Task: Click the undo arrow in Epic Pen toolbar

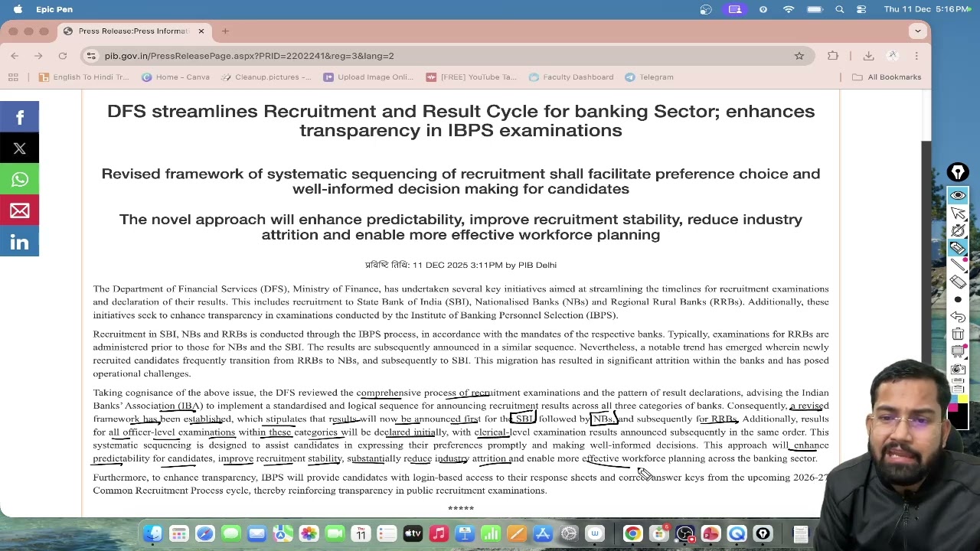Action: pos(958,317)
